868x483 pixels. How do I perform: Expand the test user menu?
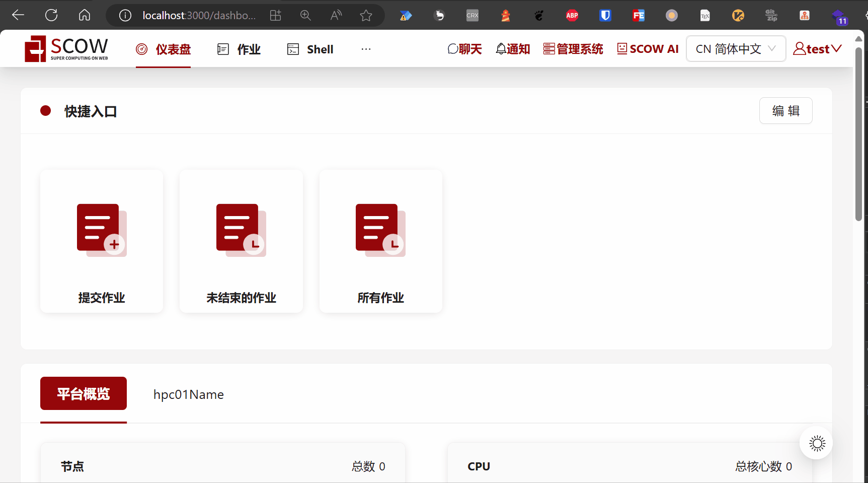click(817, 49)
